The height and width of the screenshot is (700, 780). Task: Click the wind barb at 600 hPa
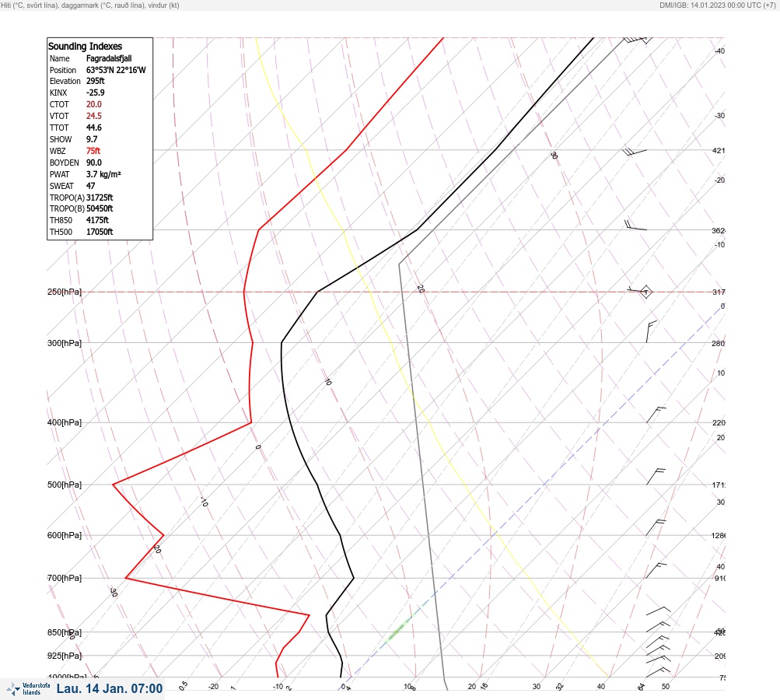click(656, 527)
